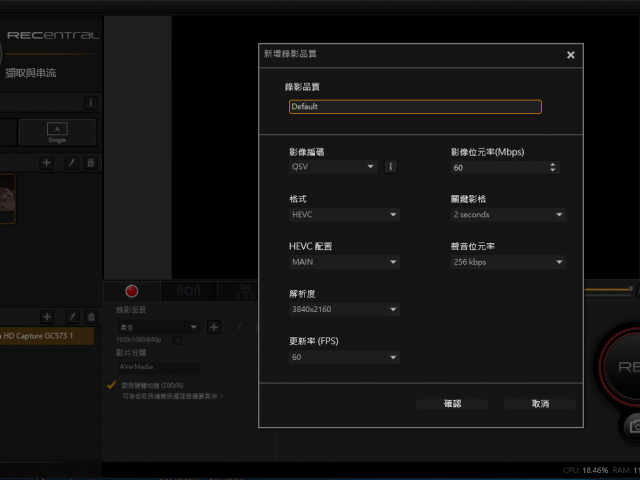Image resolution: width=640 pixels, height=480 pixels.
Task: Click the 影像位元率 stepper arrows
Action: coord(552,167)
